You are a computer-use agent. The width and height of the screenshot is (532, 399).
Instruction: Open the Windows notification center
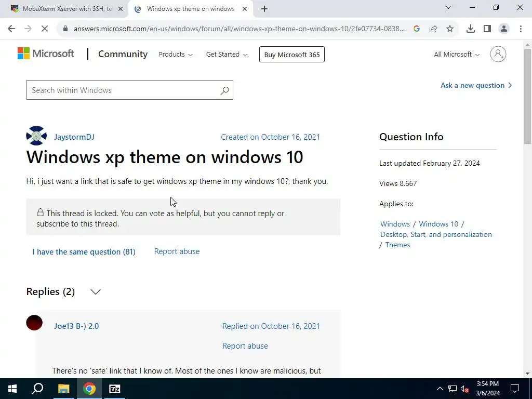(515, 389)
